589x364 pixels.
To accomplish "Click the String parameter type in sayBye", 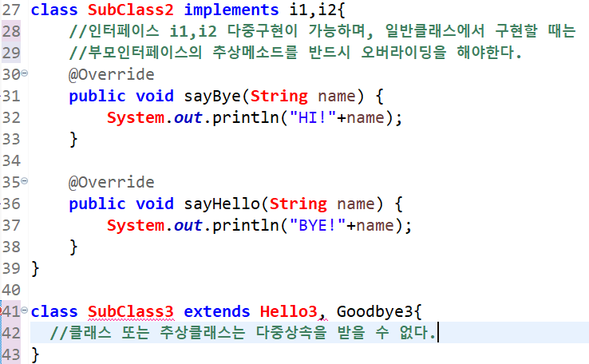I will [x=279, y=97].
